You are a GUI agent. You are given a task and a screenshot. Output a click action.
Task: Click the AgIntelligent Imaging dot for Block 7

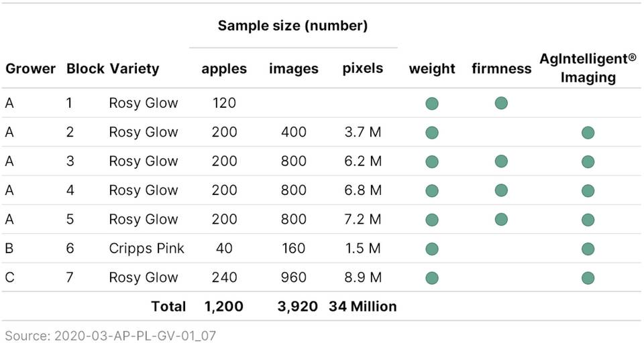click(x=588, y=277)
